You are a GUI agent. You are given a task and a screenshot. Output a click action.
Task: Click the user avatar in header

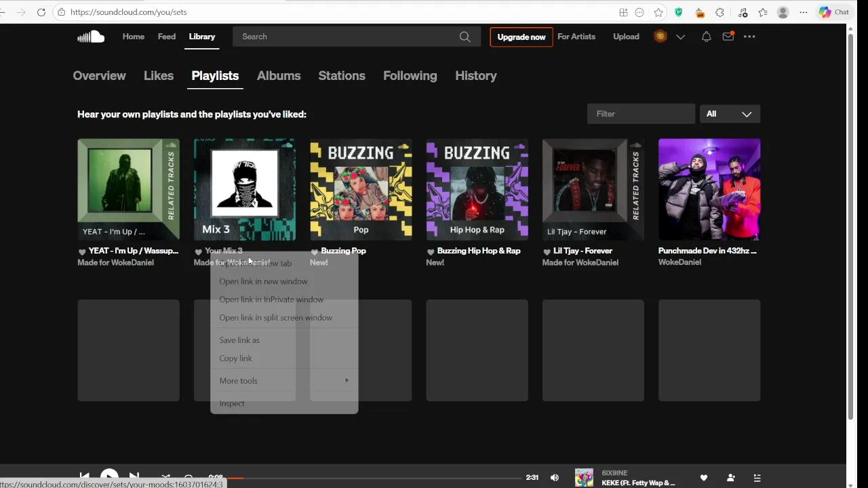660,37
